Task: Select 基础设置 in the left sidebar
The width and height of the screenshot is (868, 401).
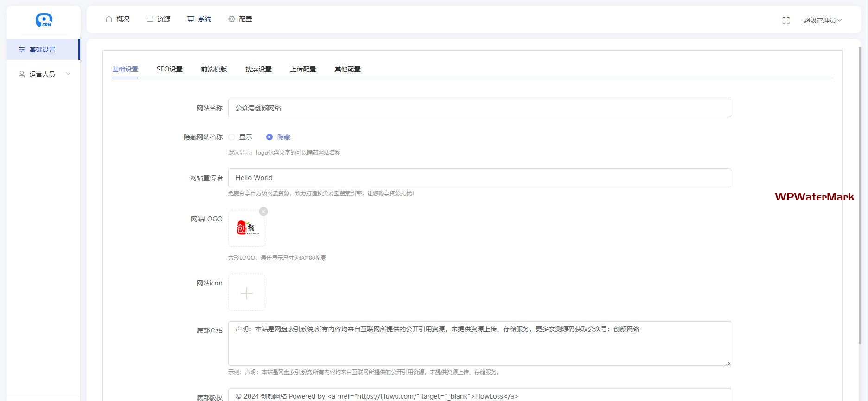Action: [42, 50]
